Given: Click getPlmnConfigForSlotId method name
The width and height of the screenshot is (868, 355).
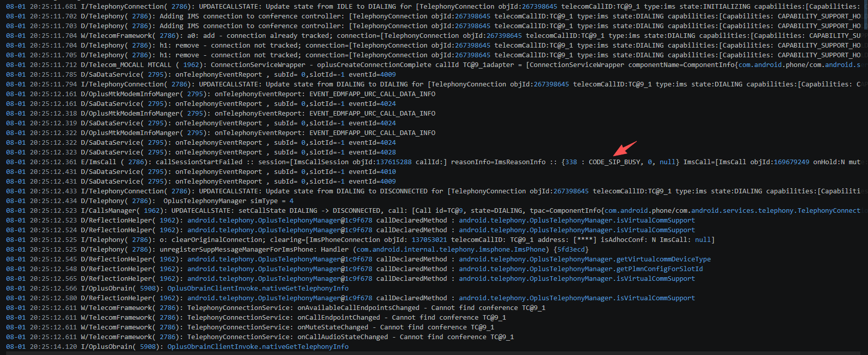Looking at the screenshot, I should 660,269.
